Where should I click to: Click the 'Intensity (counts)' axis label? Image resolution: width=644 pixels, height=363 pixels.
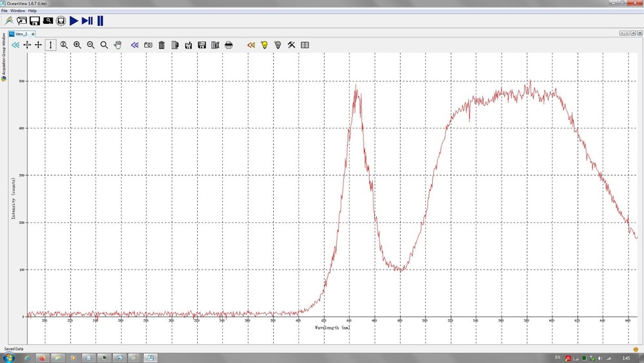pos(13,199)
